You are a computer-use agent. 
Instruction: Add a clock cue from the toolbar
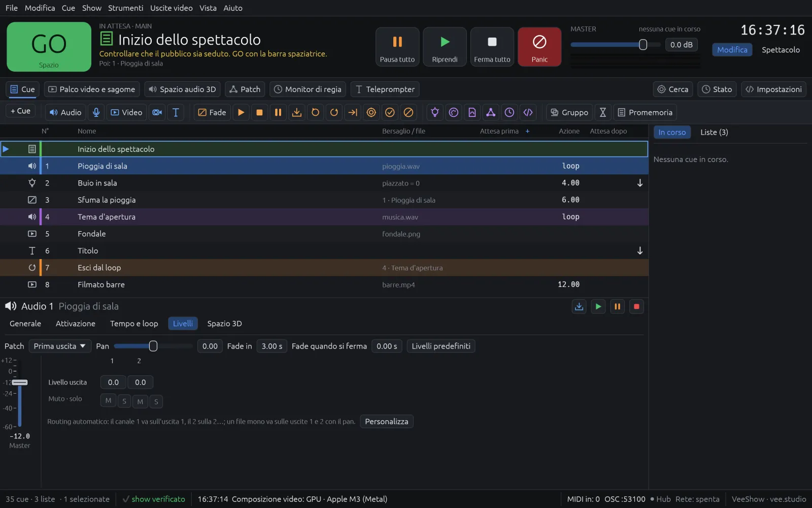click(510, 112)
